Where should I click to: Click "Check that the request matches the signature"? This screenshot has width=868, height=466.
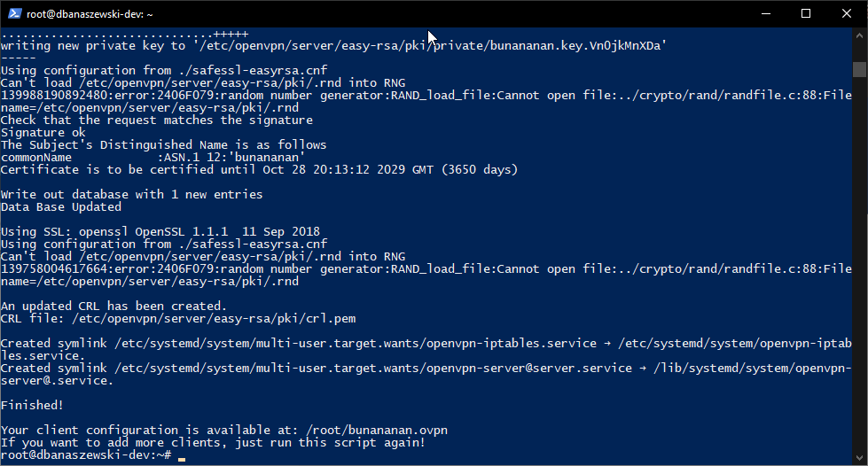click(x=156, y=120)
